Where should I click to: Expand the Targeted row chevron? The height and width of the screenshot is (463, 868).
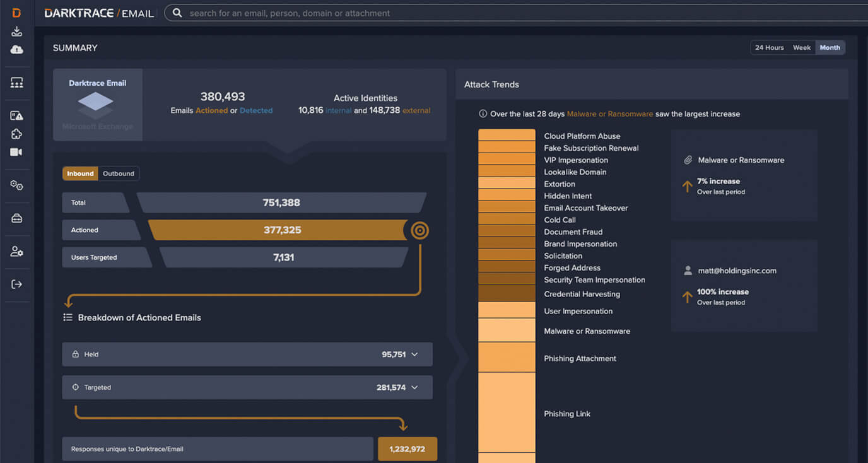click(414, 387)
